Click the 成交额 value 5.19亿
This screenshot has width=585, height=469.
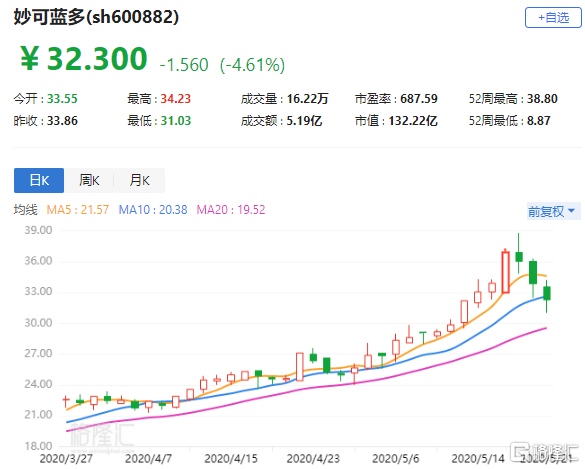[304, 121]
